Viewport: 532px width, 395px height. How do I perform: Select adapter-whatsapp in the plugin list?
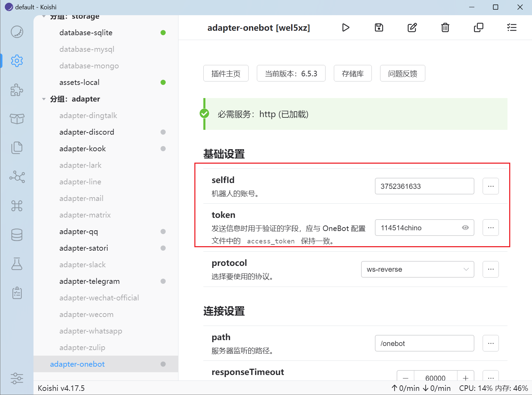(106, 331)
